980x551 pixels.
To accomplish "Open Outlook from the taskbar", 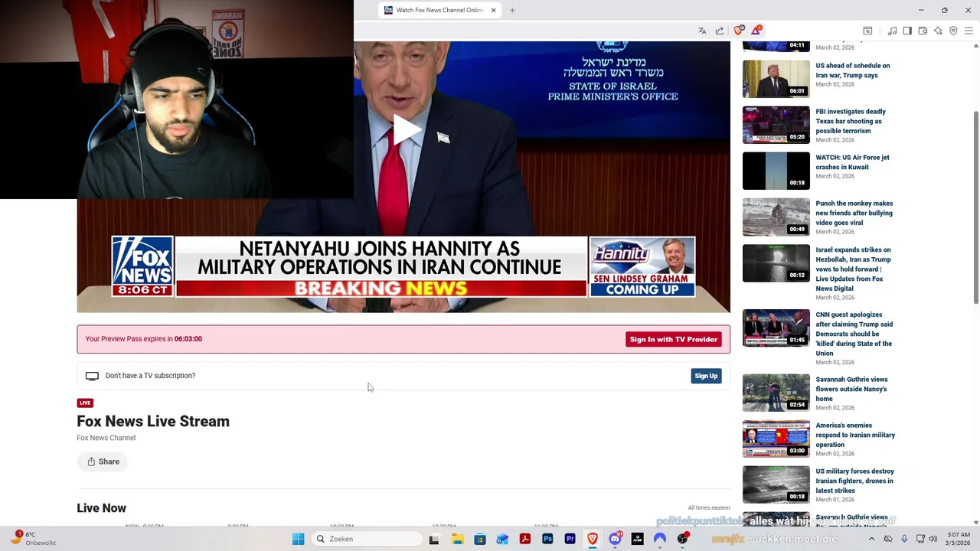I will click(x=502, y=539).
